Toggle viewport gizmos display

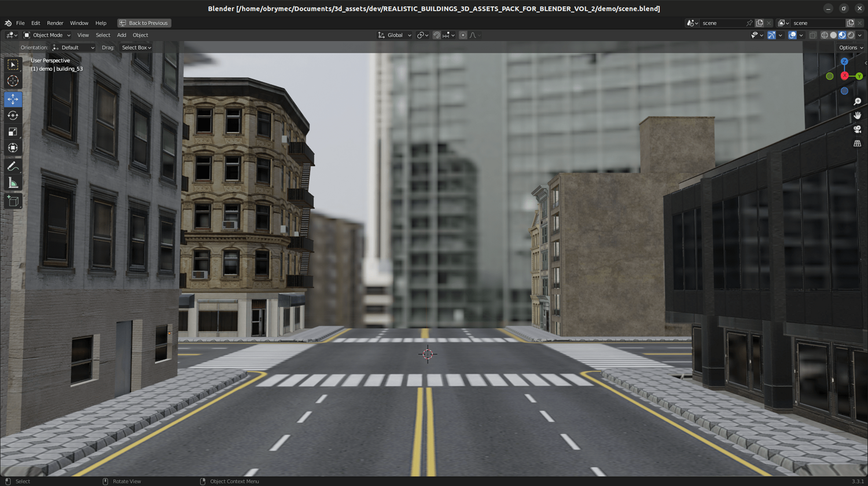[x=772, y=35]
